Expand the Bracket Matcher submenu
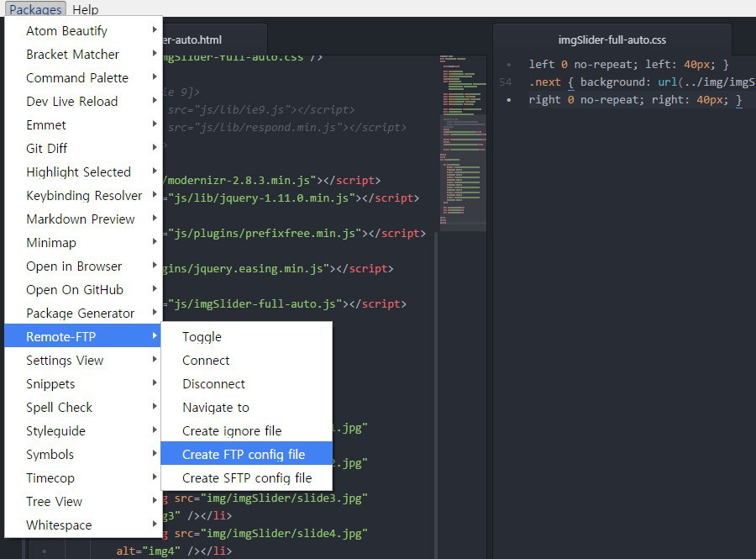Image resolution: width=756 pixels, height=559 pixels. click(x=83, y=55)
